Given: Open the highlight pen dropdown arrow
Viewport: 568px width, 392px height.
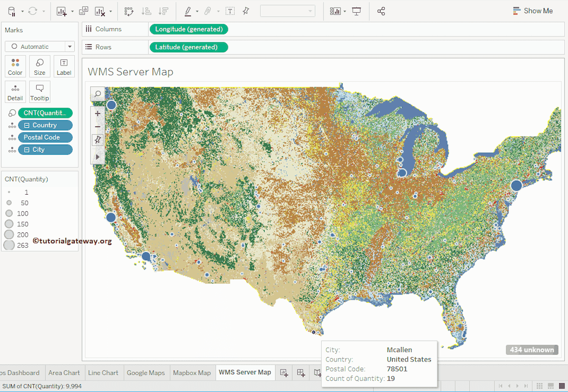Looking at the screenshot, I should coord(198,11).
